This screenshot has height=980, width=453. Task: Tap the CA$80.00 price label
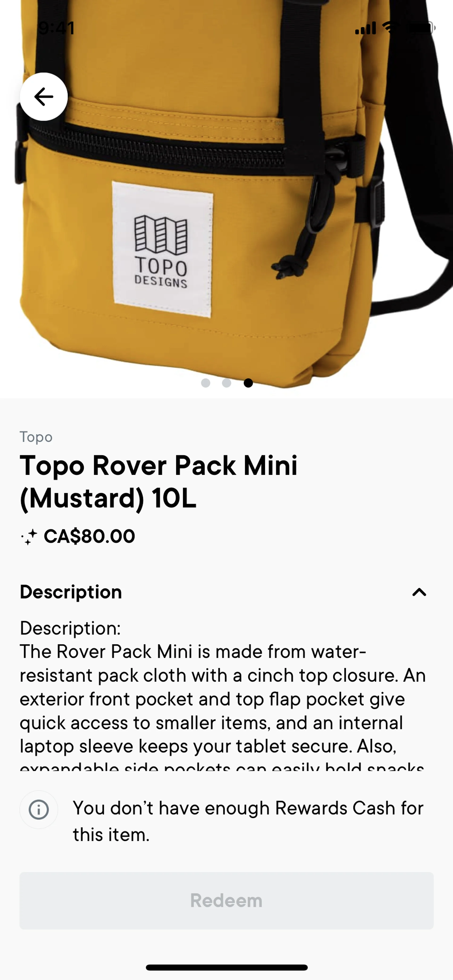coord(89,536)
